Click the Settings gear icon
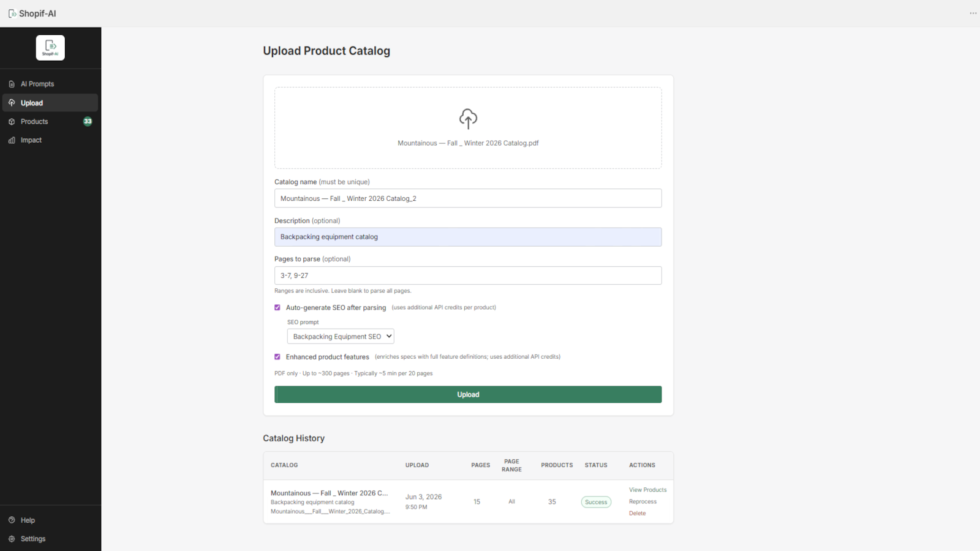The width and height of the screenshot is (980, 551). point(12,539)
